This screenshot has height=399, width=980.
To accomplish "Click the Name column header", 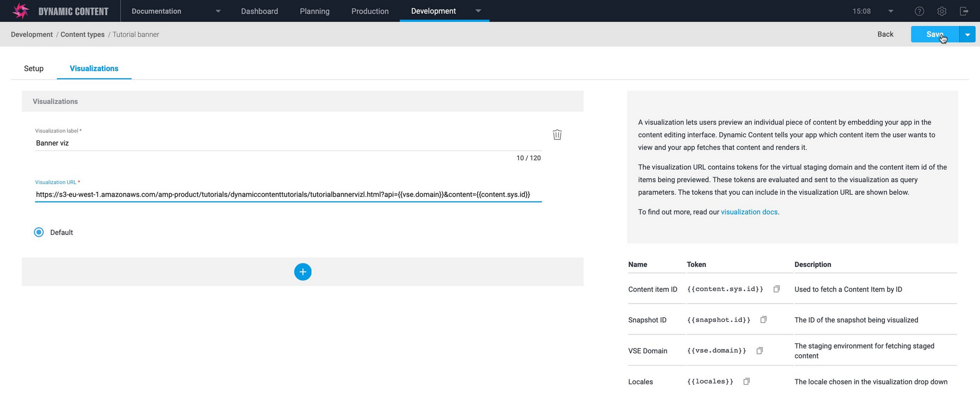I will 638,265.
